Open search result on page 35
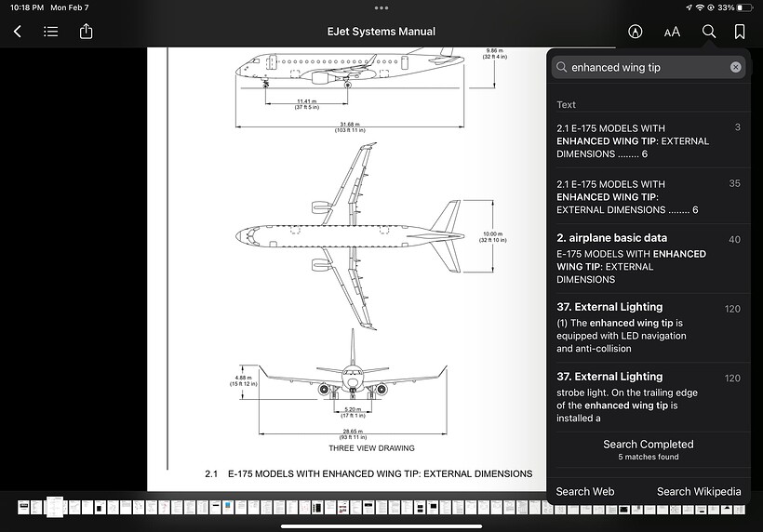763x532 pixels. [649, 196]
